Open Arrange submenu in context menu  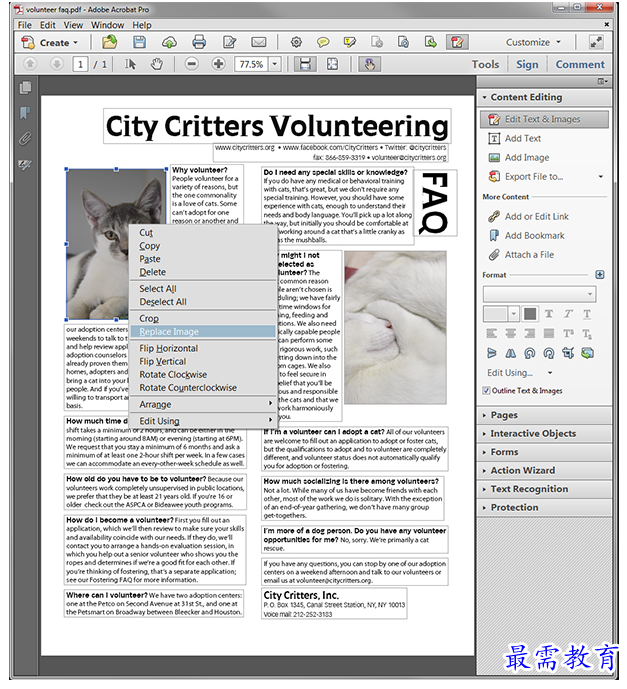[x=203, y=405]
